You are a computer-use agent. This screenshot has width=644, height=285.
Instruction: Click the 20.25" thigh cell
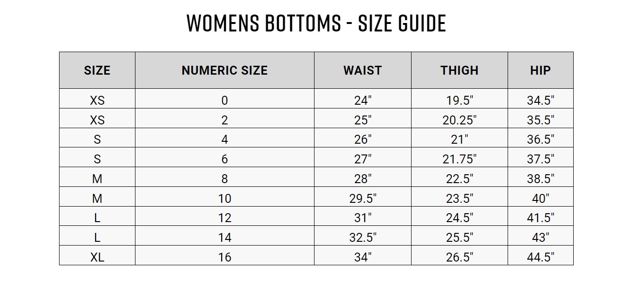tap(459, 120)
